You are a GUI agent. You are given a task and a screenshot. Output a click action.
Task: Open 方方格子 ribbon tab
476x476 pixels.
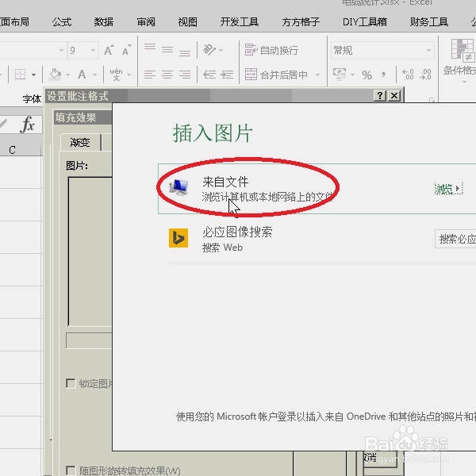[301, 22]
